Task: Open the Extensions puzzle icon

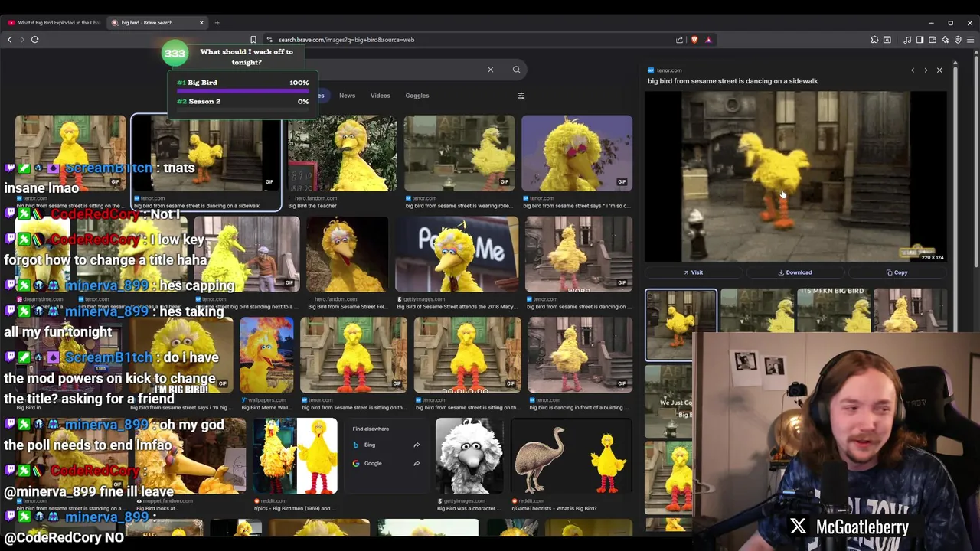Action: (x=874, y=39)
